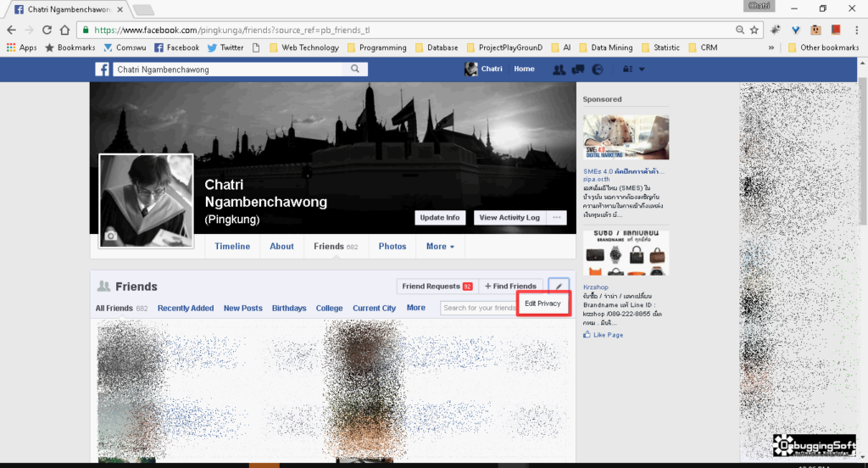The image size is (868, 468).
Task: Open Web Technology bookmark folder
Action: (x=304, y=47)
